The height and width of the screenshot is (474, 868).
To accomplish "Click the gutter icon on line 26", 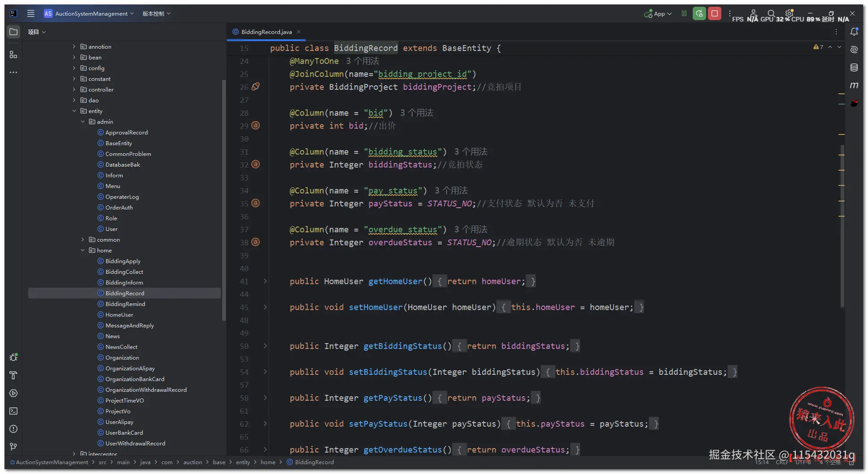I will pyautogui.click(x=255, y=87).
